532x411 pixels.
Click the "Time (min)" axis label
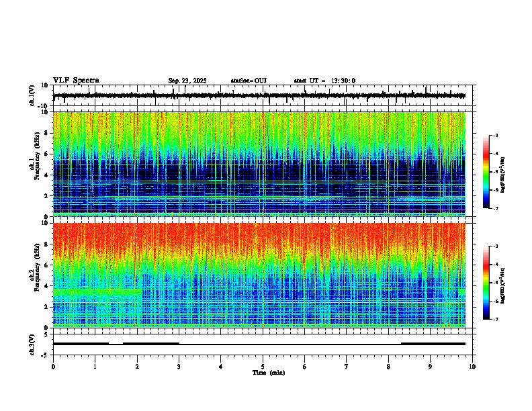[x=269, y=373]
